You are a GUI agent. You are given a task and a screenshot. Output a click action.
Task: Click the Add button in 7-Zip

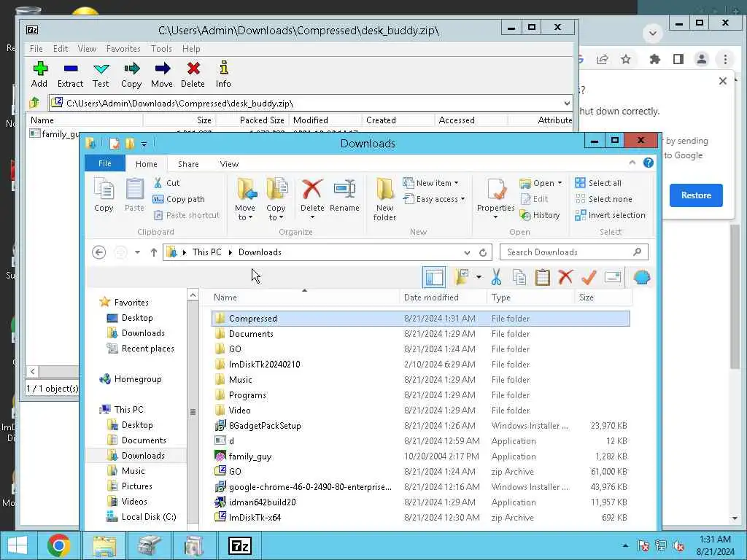(x=39, y=74)
